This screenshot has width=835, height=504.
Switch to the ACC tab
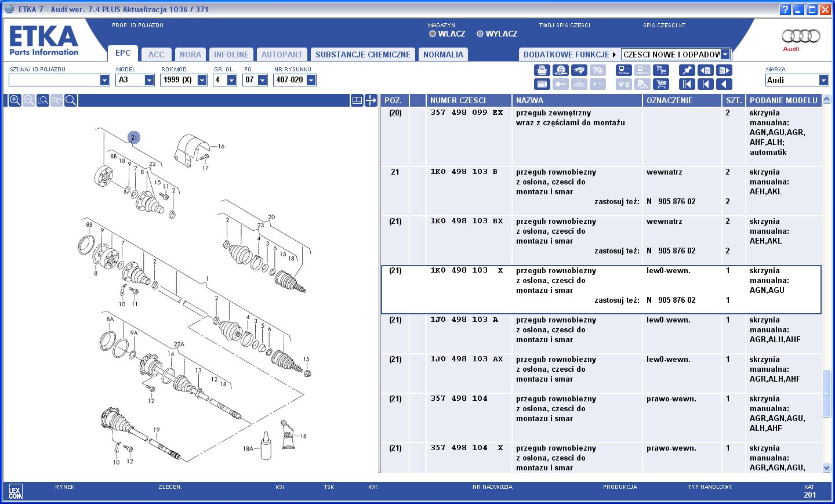click(156, 55)
